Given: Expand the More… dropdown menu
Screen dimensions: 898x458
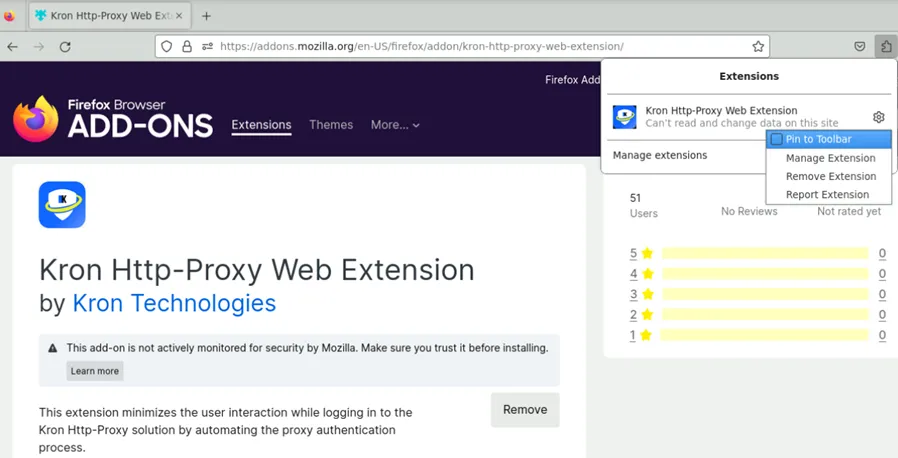Looking at the screenshot, I should (395, 125).
